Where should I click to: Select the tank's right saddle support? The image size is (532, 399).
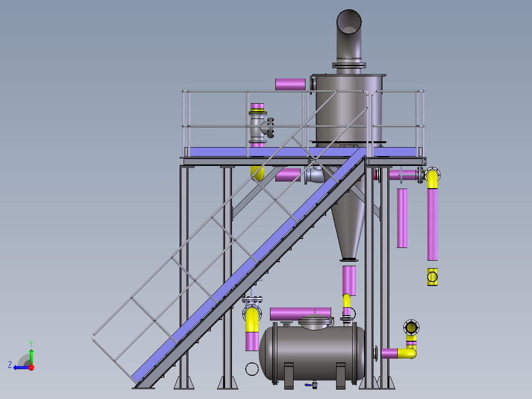coord(341,376)
